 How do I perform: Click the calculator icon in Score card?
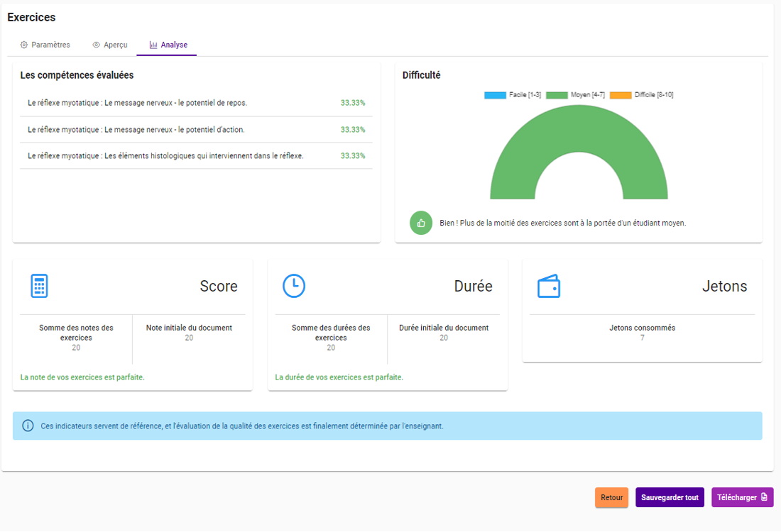click(x=39, y=286)
